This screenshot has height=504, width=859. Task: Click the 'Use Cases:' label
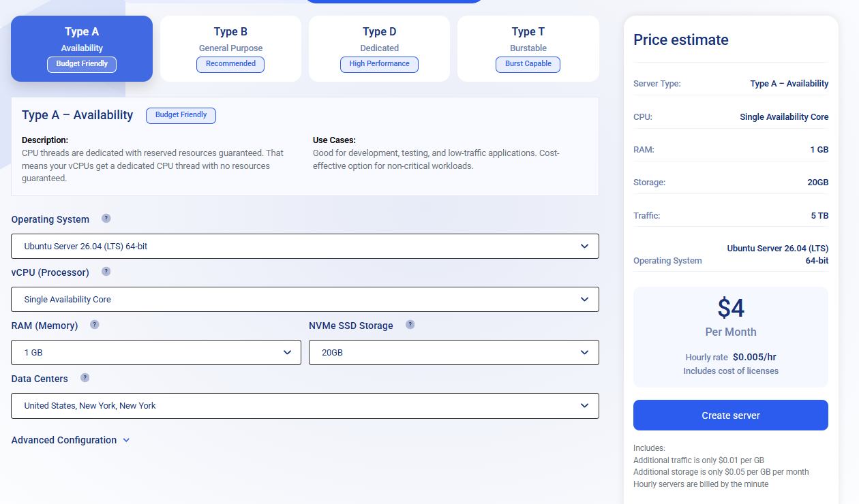click(334, 140)
